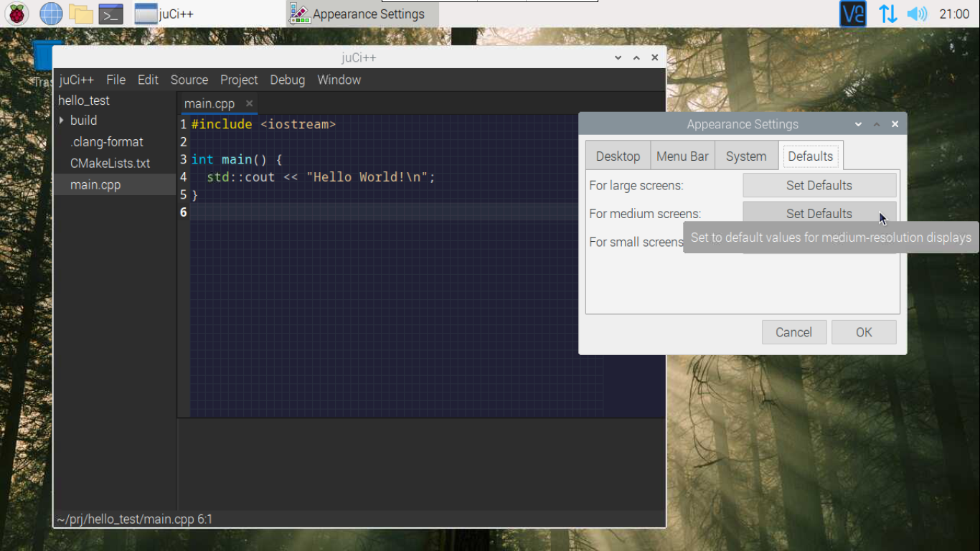The height and width of the screenshot is (551, 980).
Task: Switch to the Desktop tab
Action: 618,156
